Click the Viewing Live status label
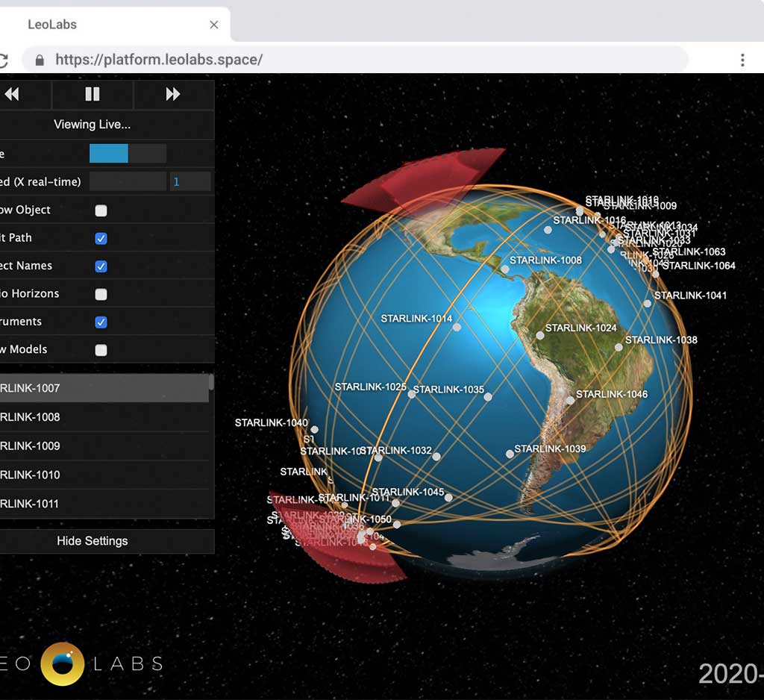Viewport: 764px width, 700px height. [x=92, y=125]
